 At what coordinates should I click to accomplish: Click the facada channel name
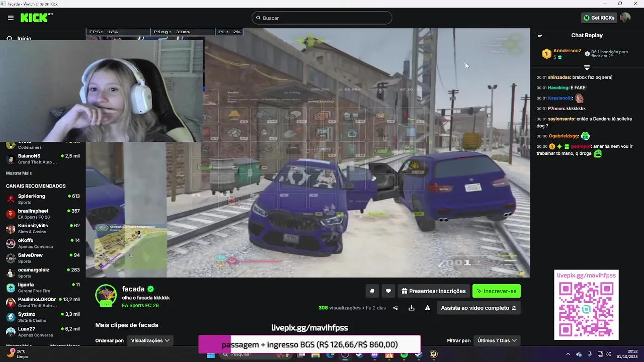pos(133,289)
